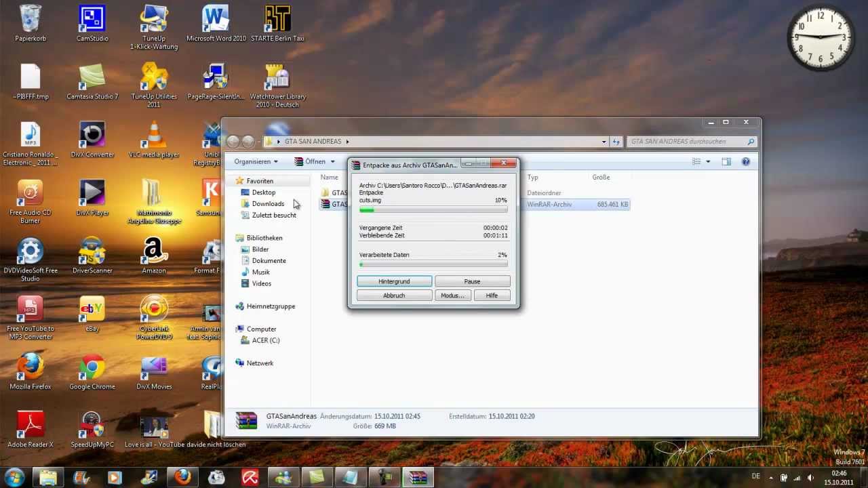Select the Free YouTube to MP3 Converter icon
The image size is (868, 488).
[x=31, y=318]
